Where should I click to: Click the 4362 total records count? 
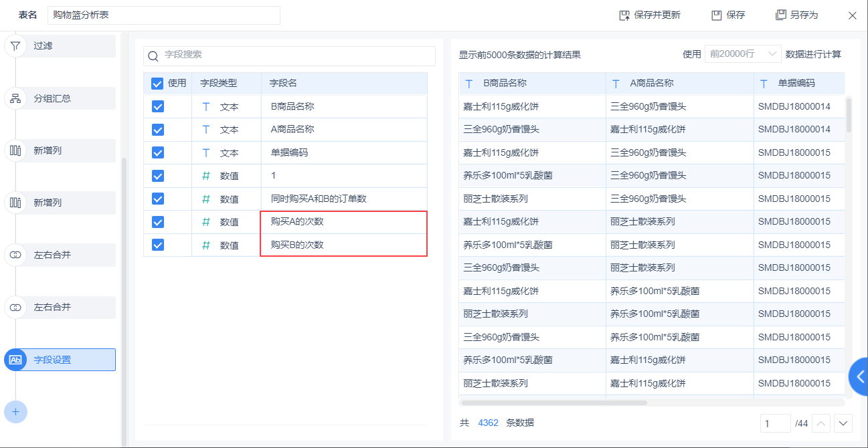tap(488, 423)
